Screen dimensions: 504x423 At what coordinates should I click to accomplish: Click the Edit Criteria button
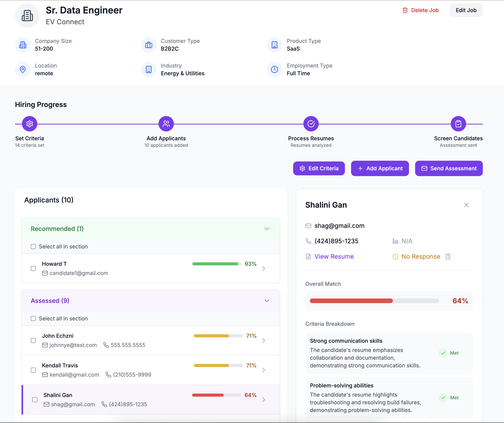click(319, 169)
